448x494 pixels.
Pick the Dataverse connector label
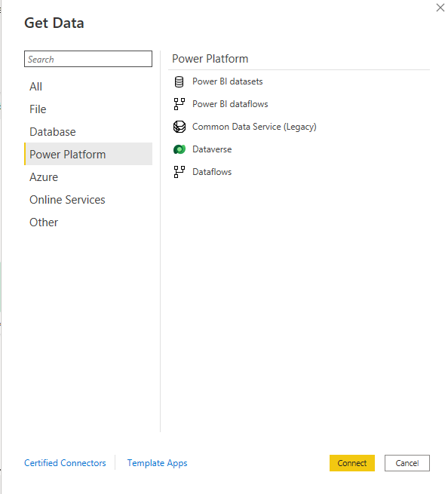[212, 149]
